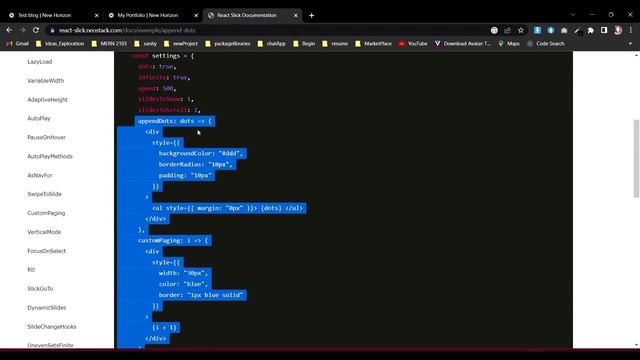Open the SwipeToSlide example
Image resolution: width=640 pixels, height=360 pixels.
(44, 194)
